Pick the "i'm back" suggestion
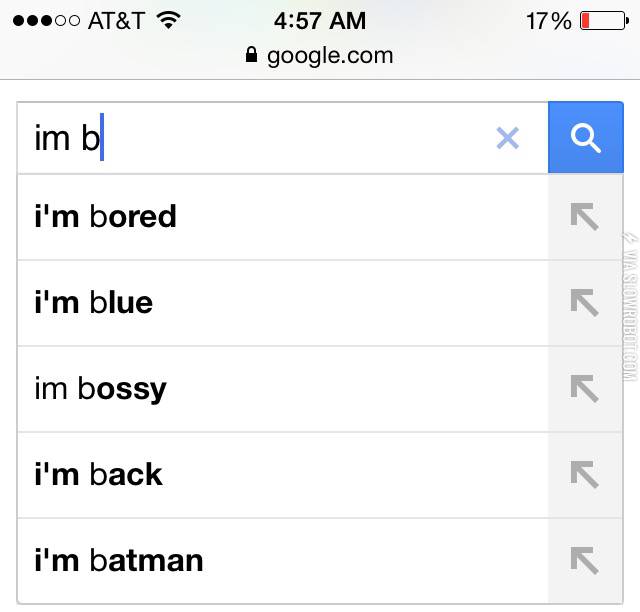The width and height of the screenshot is (640, 612). pos(98,475)
